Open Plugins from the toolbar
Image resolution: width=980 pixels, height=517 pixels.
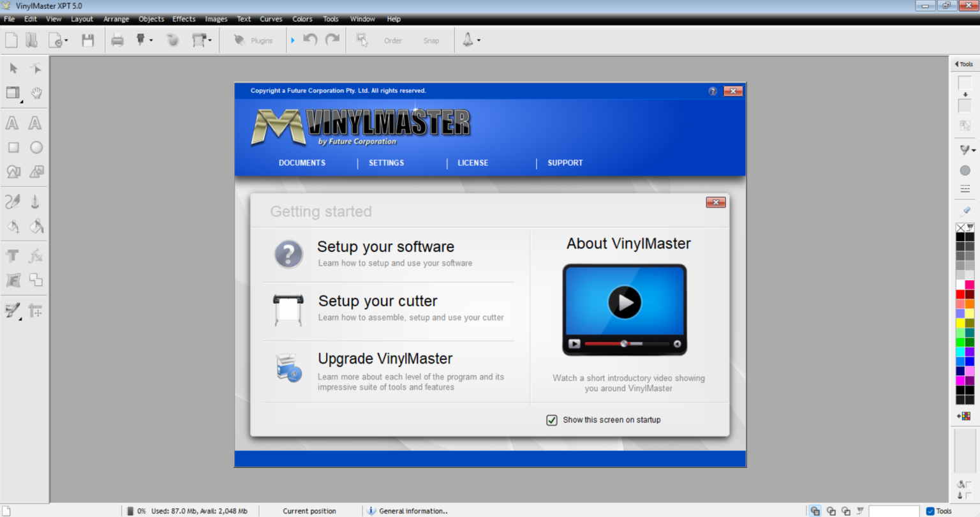tap(253, 40)
